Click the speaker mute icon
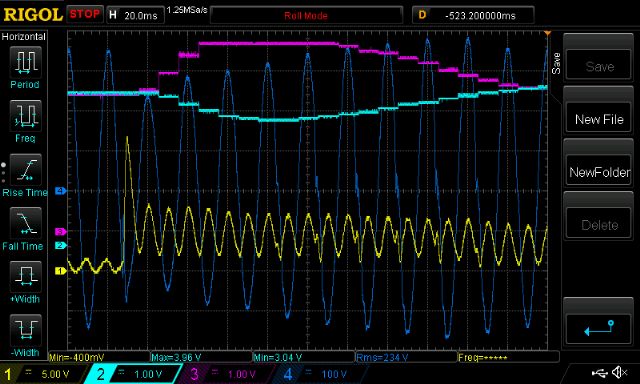The image size is (640, 384). pos(620,372)
